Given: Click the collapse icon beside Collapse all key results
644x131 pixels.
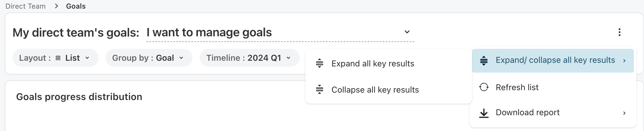Looking at the screenshot, I should click(319, 90).
